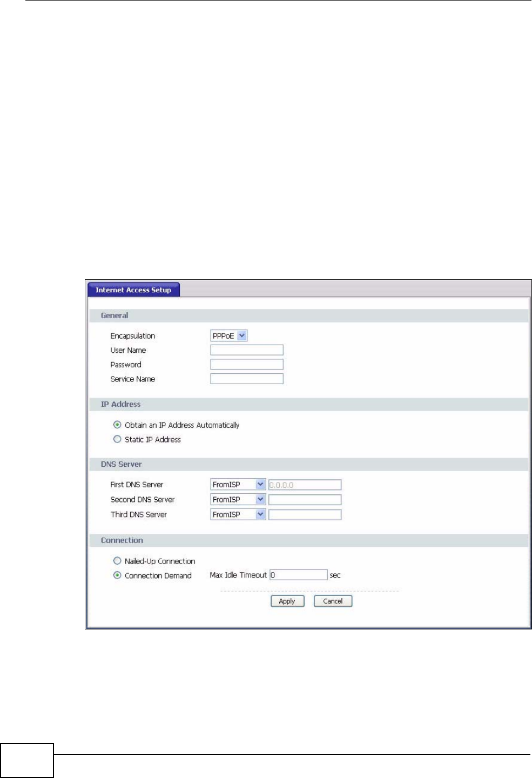Open the Second DNS Server dropdown
The width and height of the screenshot is (532, 778).
point(238,500)
